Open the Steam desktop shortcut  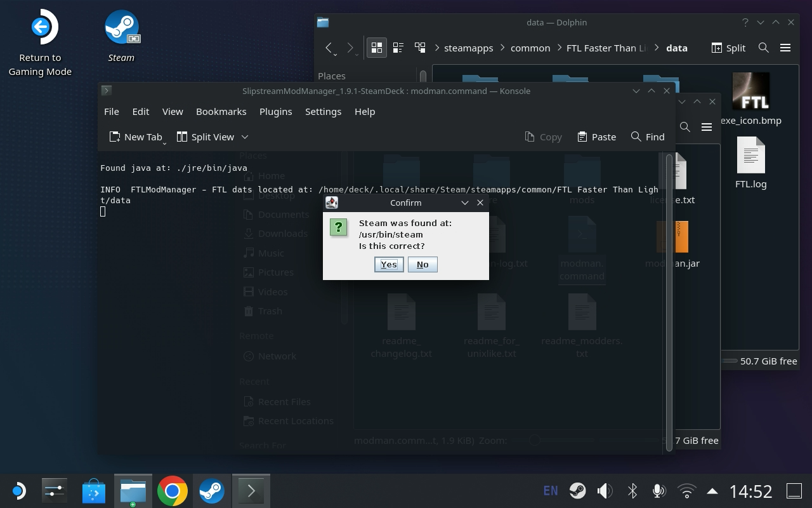click(x=121, y=36)
